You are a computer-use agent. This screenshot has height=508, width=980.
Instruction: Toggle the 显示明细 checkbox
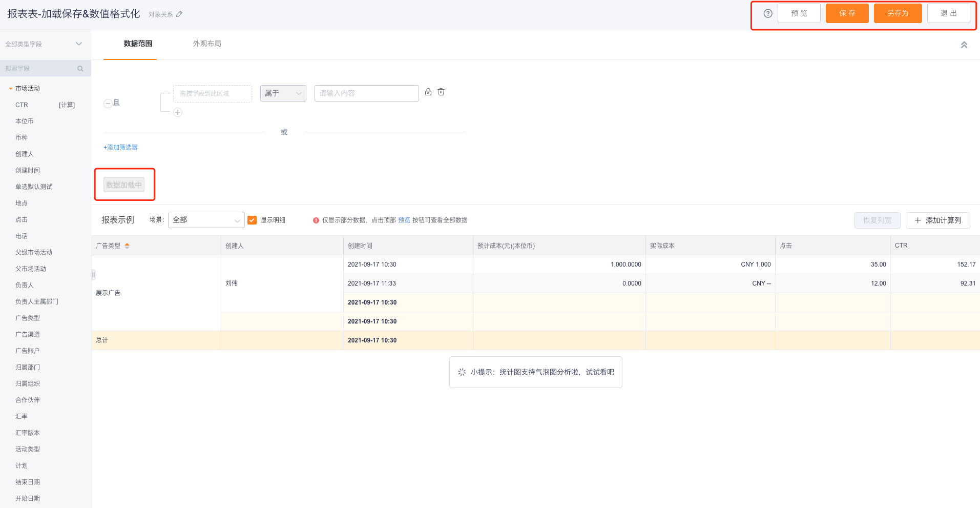pos(252,220)
